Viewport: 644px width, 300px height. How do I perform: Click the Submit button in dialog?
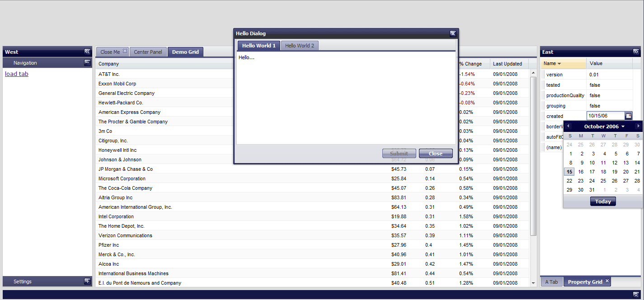pyautogui.click(x=399, y=154)
